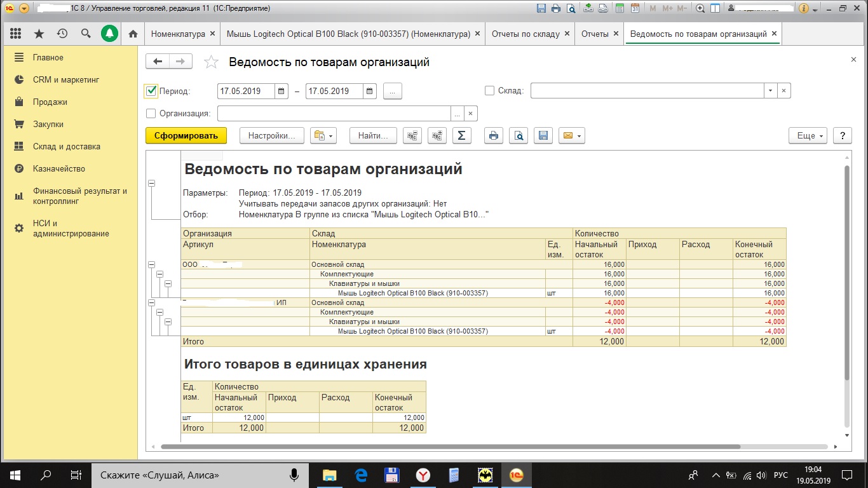Add the report to favorites star

point(211,62)
